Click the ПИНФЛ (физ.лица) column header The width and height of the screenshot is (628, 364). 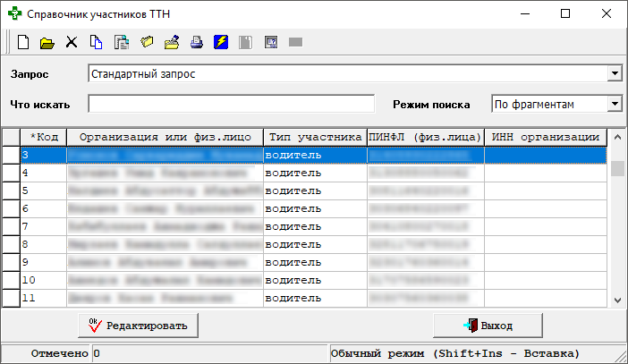[x=426, y=138]
